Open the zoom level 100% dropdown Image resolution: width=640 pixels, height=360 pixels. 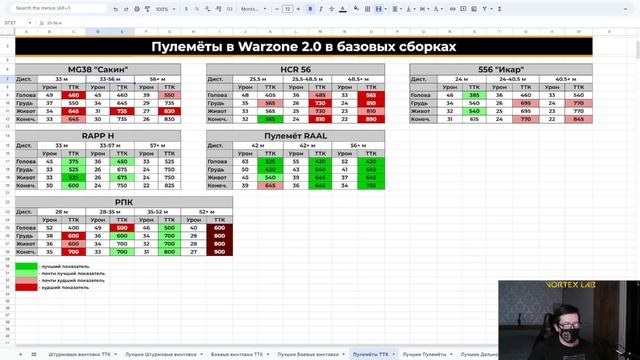click(x=165, y=9)
